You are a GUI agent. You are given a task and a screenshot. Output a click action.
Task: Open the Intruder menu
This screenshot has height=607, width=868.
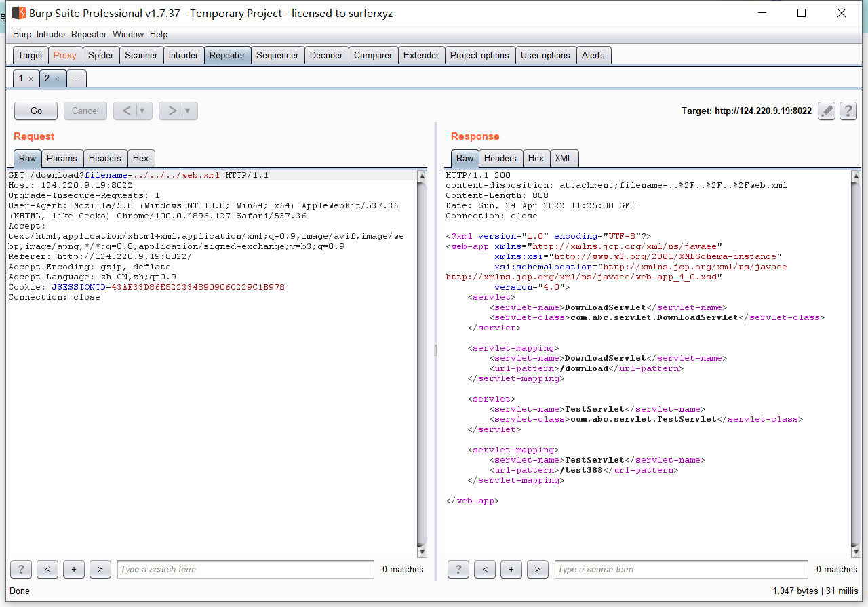[x=52, y=34]
